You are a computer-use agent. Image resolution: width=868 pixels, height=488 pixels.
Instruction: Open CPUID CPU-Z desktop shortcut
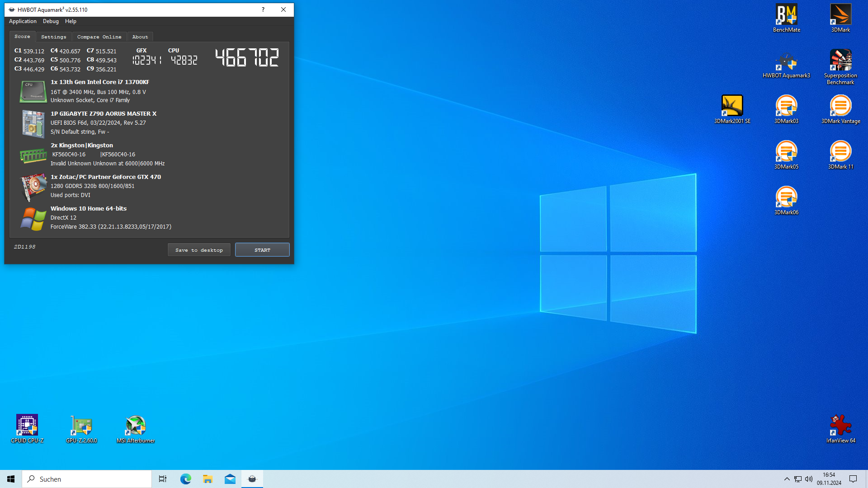pos(27,429)
